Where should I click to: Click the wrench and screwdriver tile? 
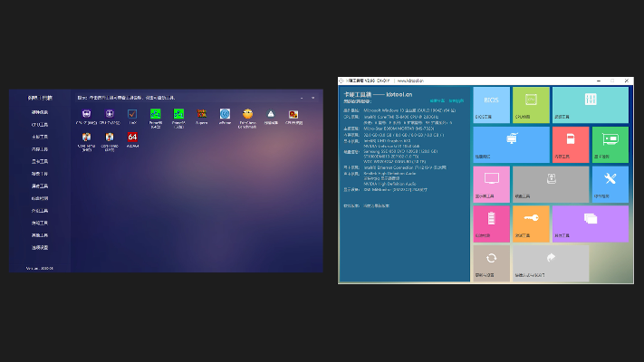610,184
